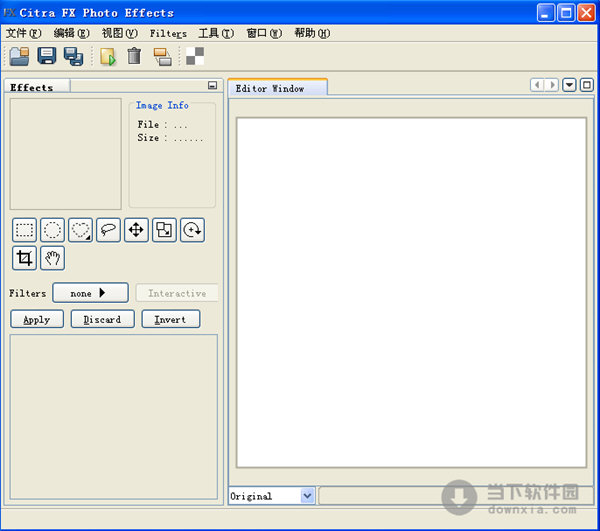Switch to the Editor Window tab
This screenshot has height=531, width=600.
[x=277, y=88]
